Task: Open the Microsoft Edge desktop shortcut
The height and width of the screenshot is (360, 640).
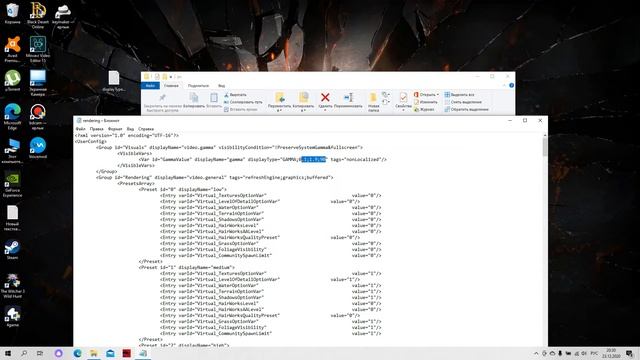Action: pyautogui.click(x=13, y=117)
